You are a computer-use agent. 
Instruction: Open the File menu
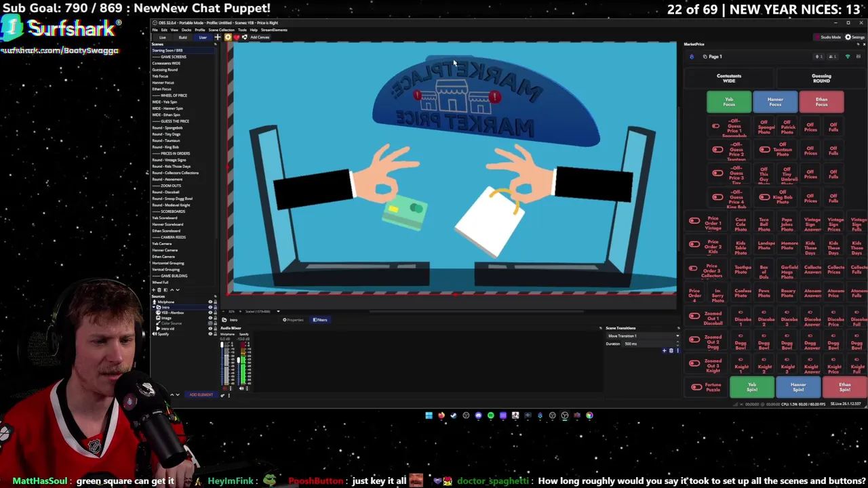pos(155,30)
